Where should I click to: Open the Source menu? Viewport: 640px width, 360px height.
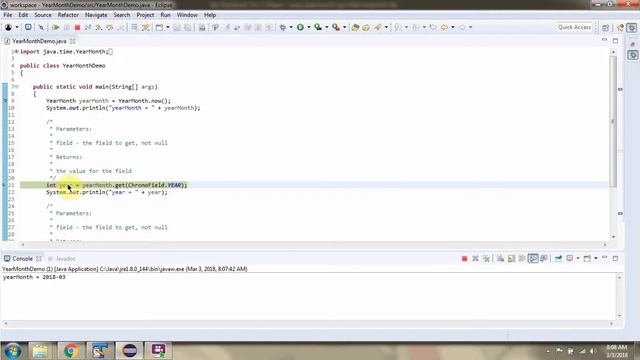pyautogui.click(x=43, y=15)
